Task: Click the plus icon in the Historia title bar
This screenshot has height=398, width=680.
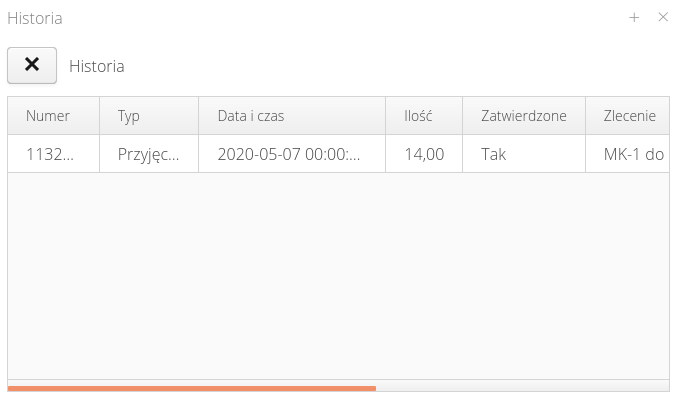Action: [634, 18]
